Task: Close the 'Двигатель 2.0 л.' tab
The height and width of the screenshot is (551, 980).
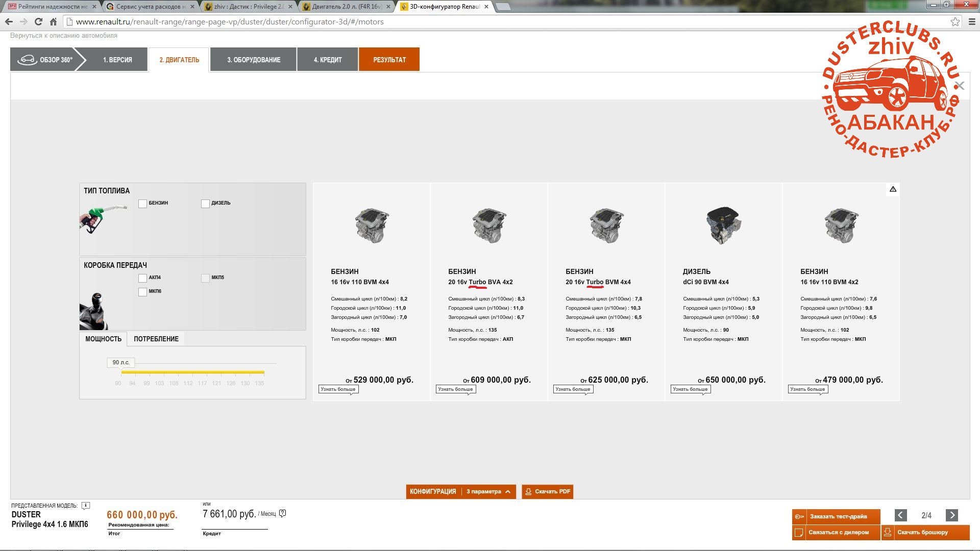Action: pos(388,7)
